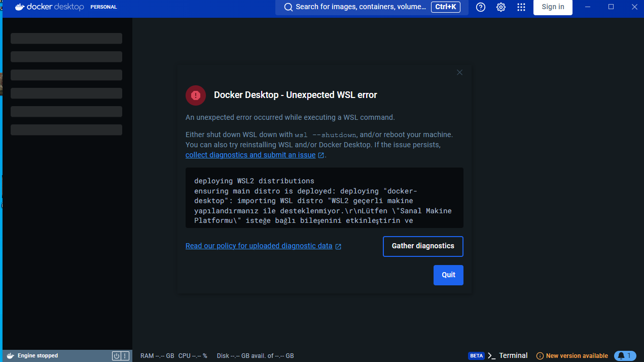Focus the search images and containers field

tap(372, 7)
